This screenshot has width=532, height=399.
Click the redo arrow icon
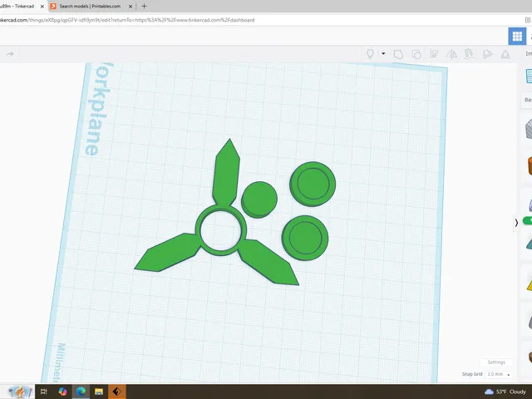[10, 54]
